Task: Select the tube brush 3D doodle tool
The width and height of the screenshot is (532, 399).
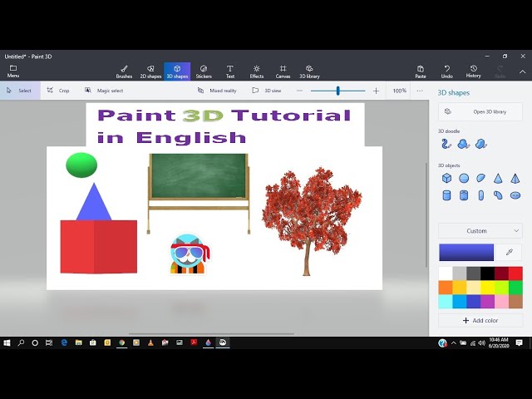Action: (x=446, y=144)
